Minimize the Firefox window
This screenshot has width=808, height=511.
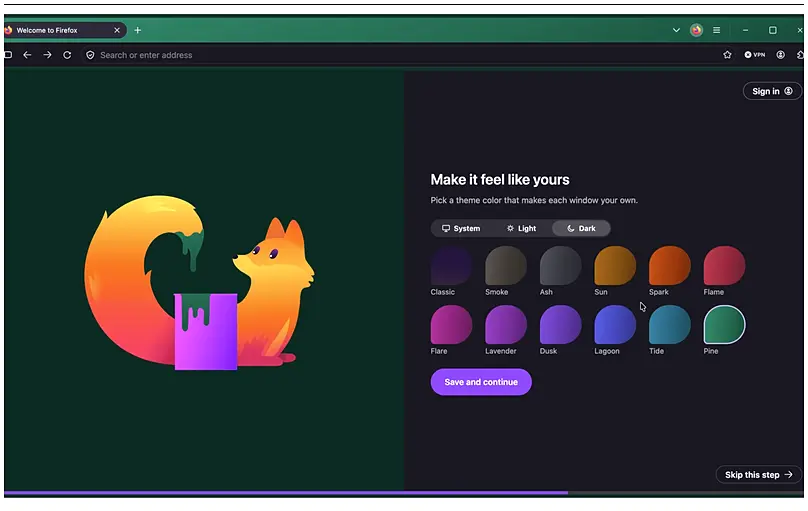coord(745,30)
